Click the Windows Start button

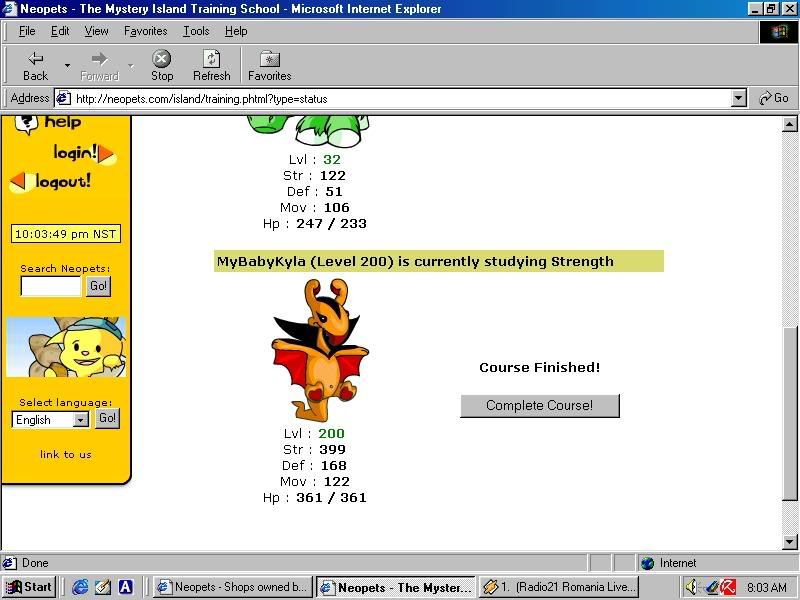[x=29, y=587]
